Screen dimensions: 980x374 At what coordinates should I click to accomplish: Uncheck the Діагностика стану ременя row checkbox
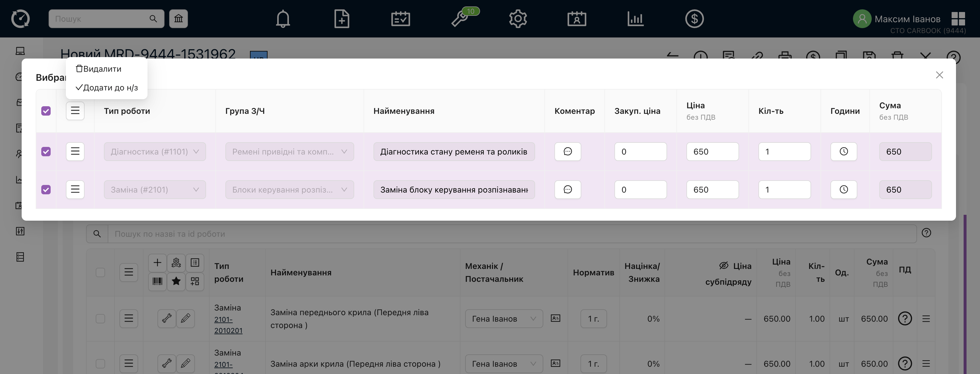click(46, 151)
